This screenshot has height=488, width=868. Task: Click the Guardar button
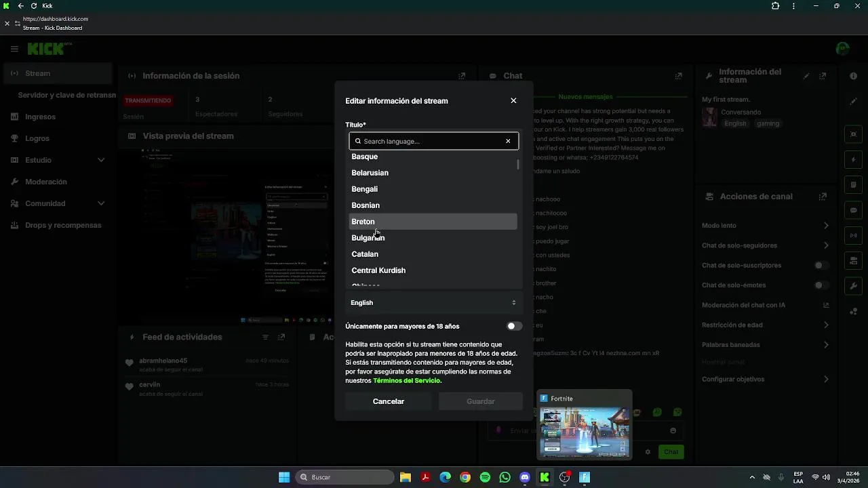[480, 401]
